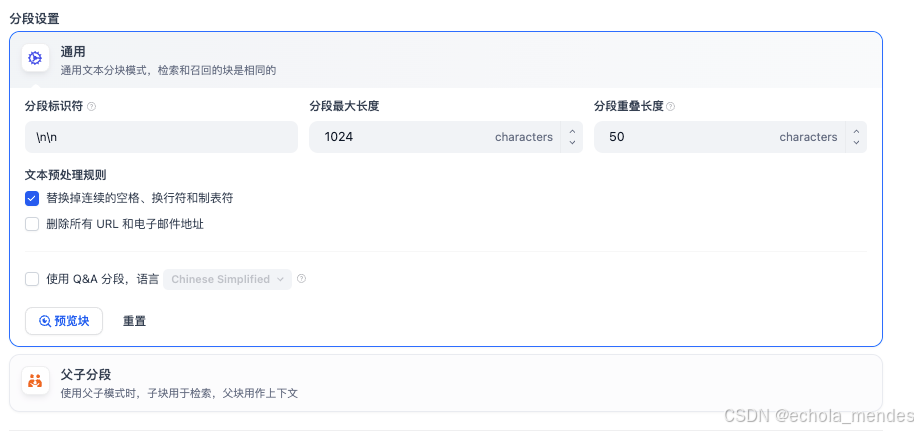
Task: Select the 父子分段 parent-child icon
Action: coord(35,381)
